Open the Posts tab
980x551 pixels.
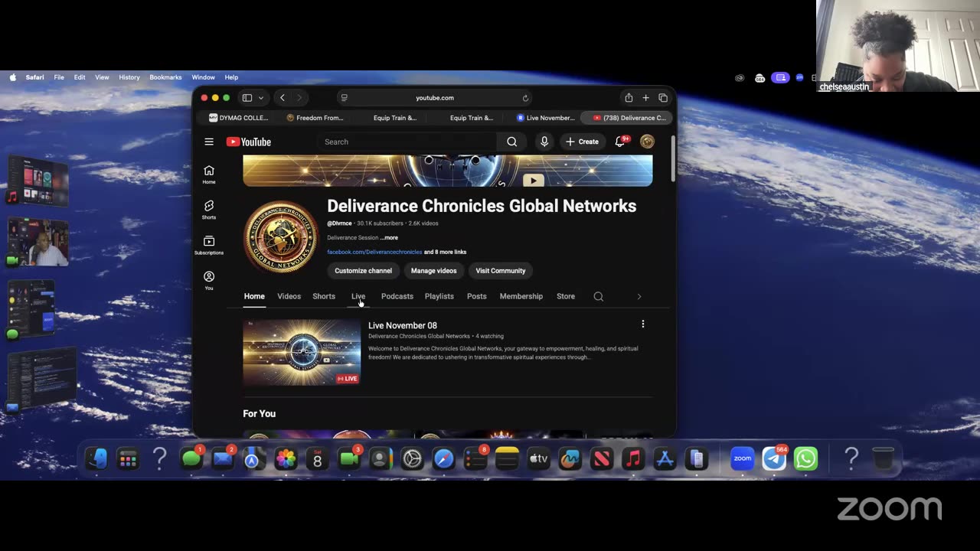[477, 296]
